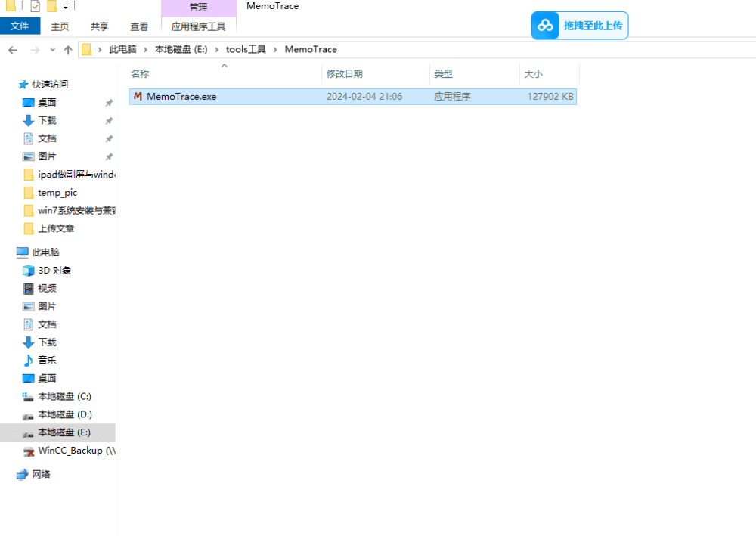Click the Baidu cloud upload icon
Image resolution: width=756 pixels, height=536 pixels.
[545, 26]
